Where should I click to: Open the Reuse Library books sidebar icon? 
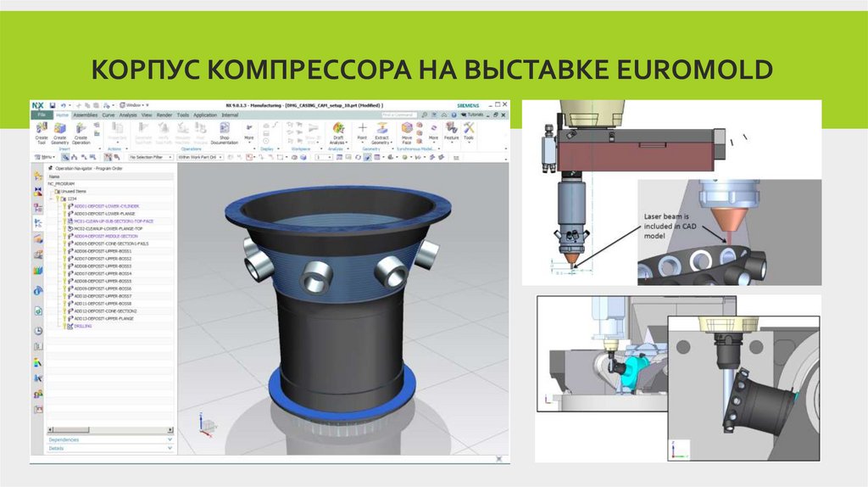coord(37,271)
